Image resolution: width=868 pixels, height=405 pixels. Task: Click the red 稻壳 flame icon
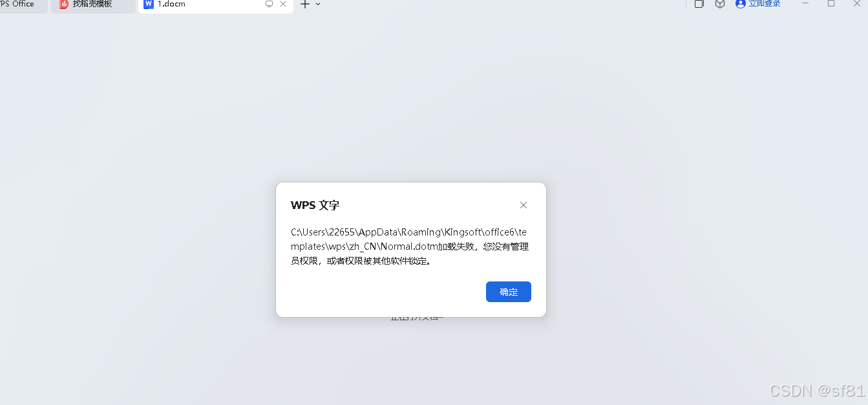tap(64, 4)
